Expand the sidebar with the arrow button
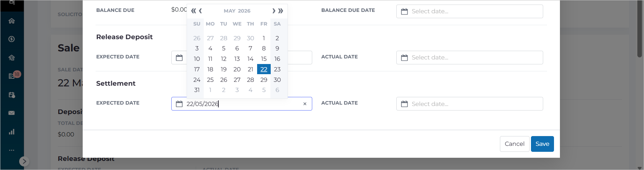The width and height of the screenshot is (644, 170). click(x=24, y=161)
